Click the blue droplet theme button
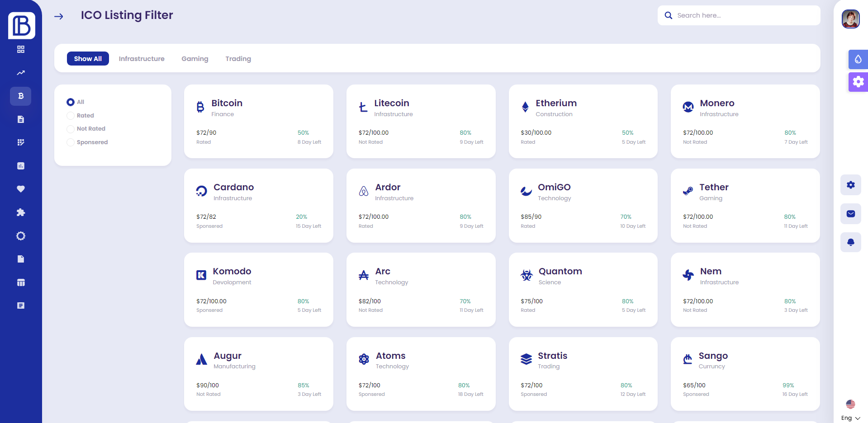This screenshot has height=423, width=868. [858, 59]
